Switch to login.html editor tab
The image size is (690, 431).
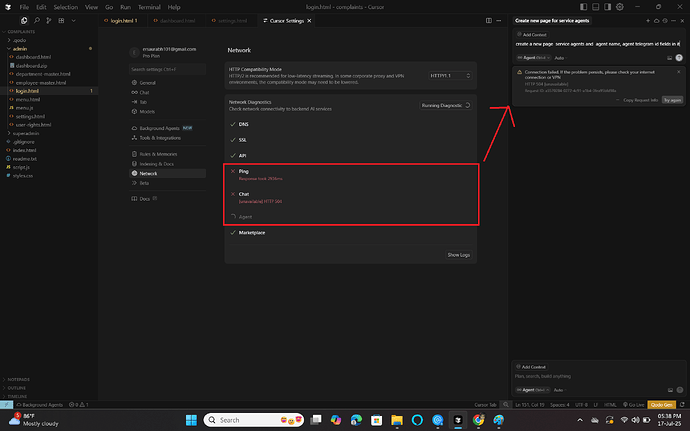[121, 21]
